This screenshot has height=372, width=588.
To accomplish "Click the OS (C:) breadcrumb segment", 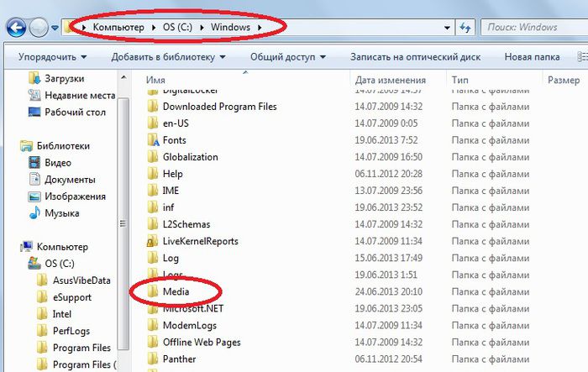I will (x=177, y=28).
